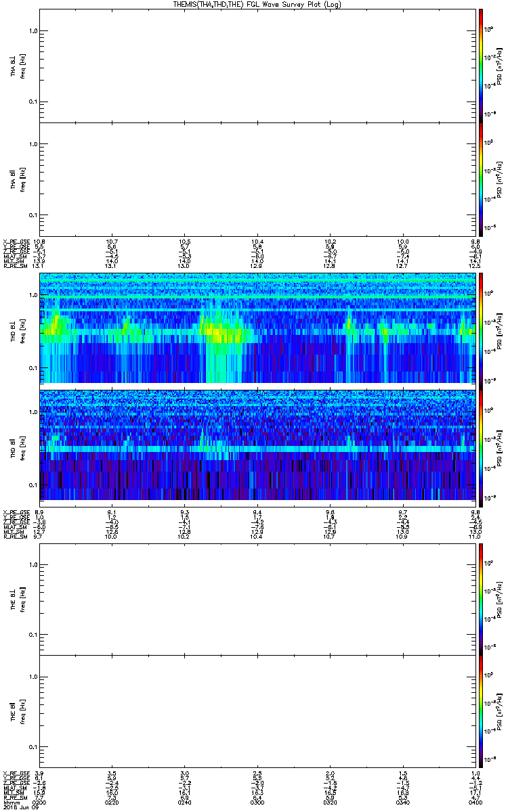Click the '0220' time tick label
508x812 pixels.
click(x=112, y=801)
